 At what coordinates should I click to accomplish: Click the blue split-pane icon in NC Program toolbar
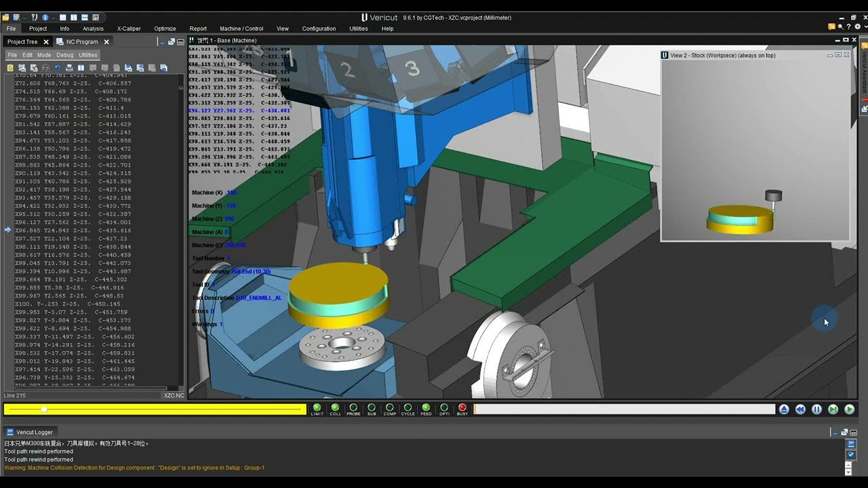click(81, 68)
